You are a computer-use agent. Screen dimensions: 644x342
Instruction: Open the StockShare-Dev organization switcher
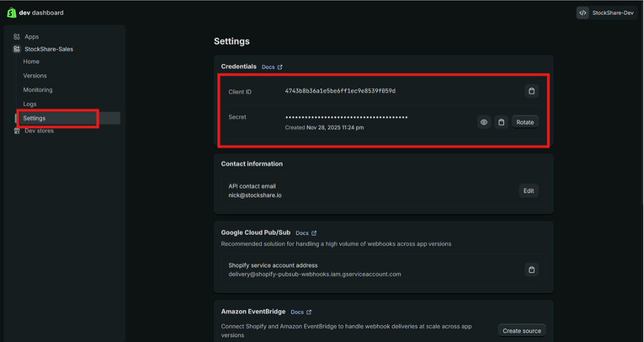[607, 13]
